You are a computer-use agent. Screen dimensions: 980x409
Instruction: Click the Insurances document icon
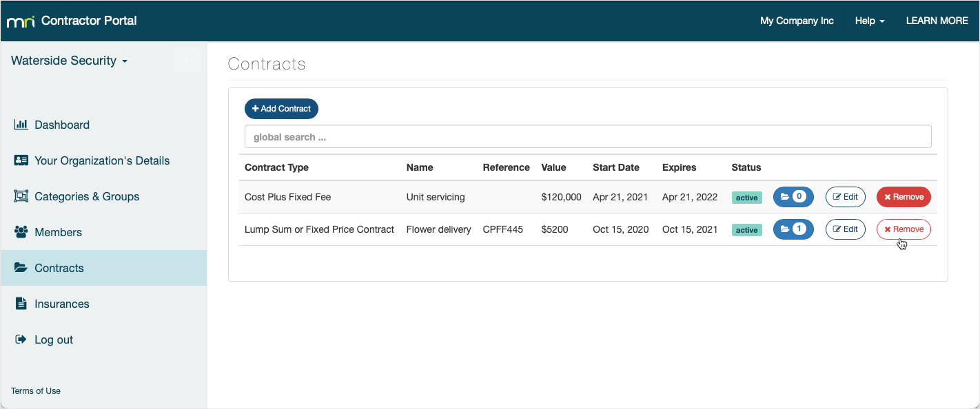[x=21, y=304]
